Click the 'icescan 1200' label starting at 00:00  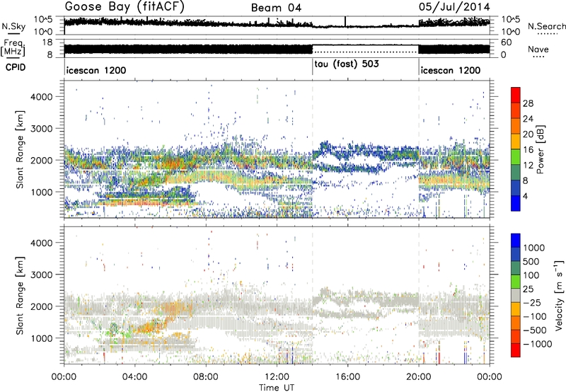click(96, 70)
